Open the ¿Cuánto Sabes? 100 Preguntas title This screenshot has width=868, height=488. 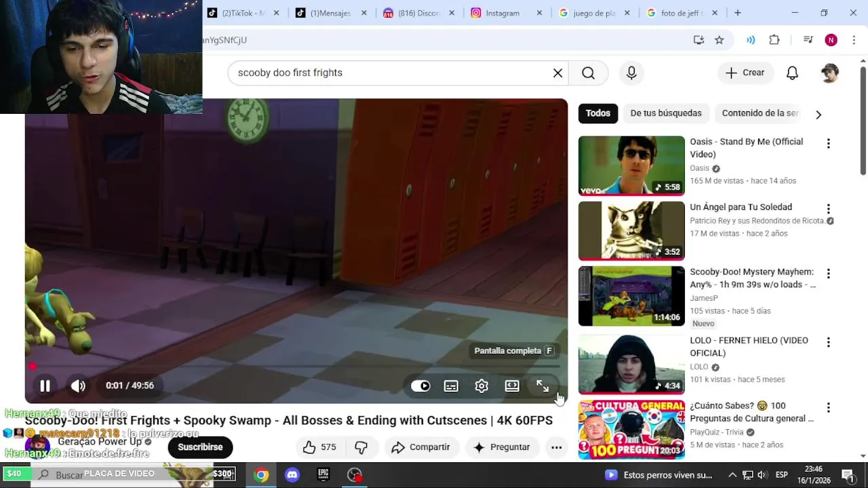pyautogui.click(x=751, y=412)
